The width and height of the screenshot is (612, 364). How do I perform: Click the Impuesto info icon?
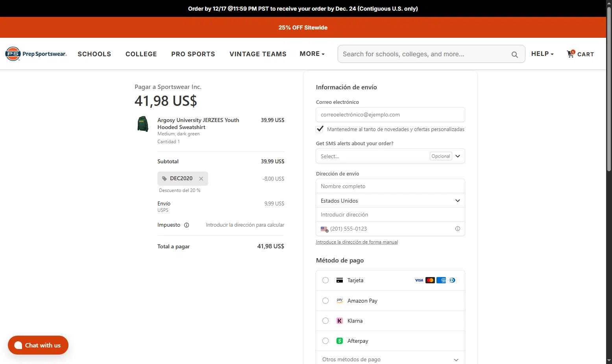pos(187,225)
